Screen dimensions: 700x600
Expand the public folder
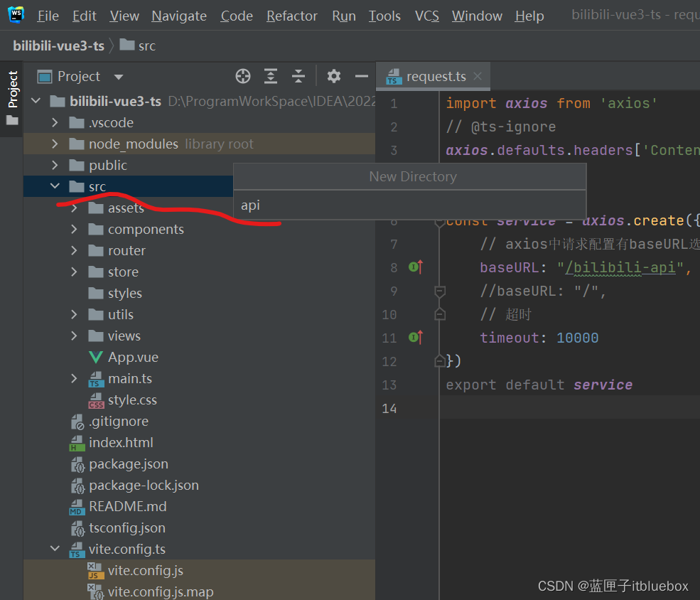click(x=55, y=165)
